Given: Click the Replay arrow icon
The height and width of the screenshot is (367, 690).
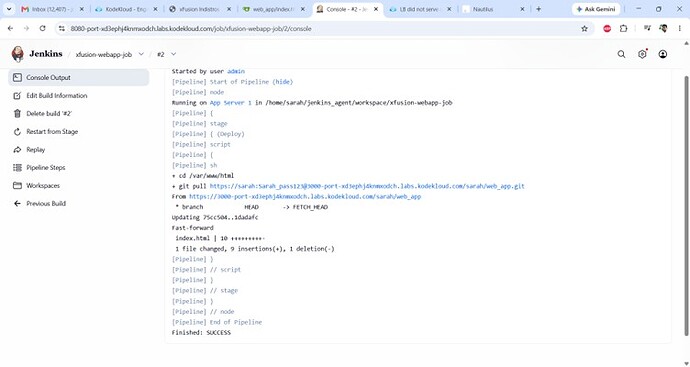Looking at the screenshot, I should [x=17, y=150].
